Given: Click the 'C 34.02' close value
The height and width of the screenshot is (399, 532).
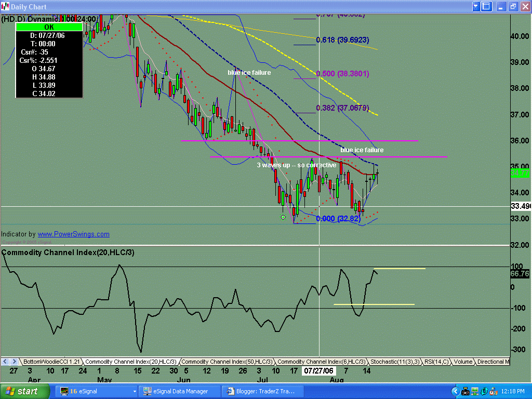Looking at the screenshot, I should [44, 94].
